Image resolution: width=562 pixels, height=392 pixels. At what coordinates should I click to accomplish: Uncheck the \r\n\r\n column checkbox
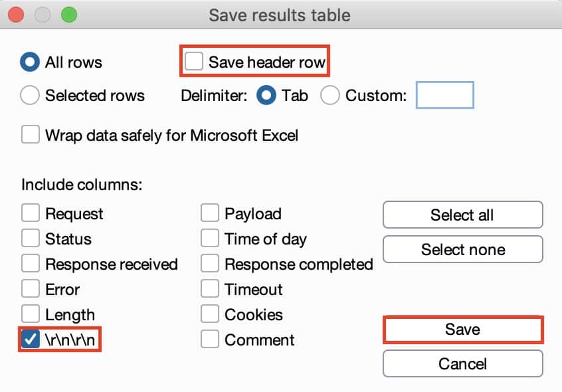point(31,340)
